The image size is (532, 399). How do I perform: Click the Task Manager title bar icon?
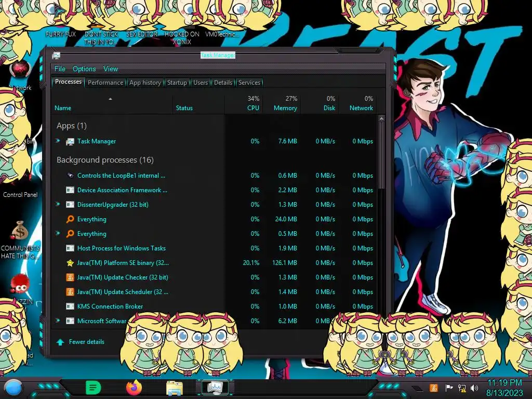point(56,55)
